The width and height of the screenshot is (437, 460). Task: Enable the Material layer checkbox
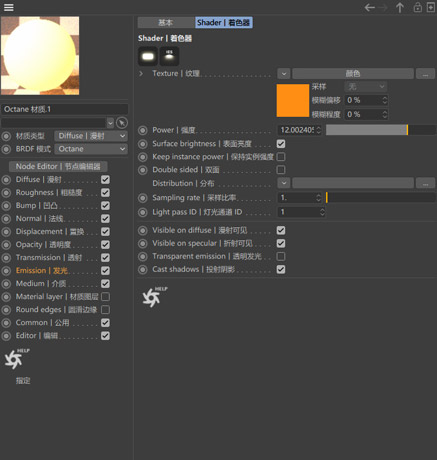(105, 296)
